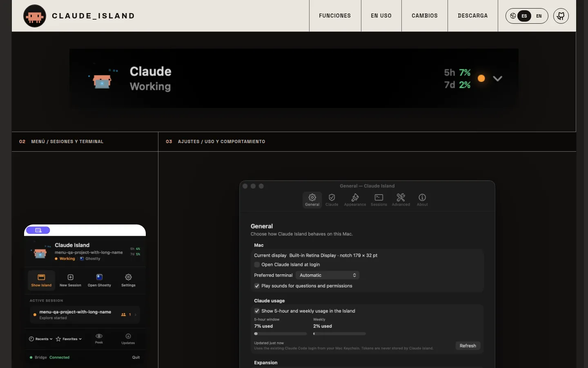Open the Claude settings tab
Image resolution: width=588 pixels, height=368 pixels.
coord(332,200)
